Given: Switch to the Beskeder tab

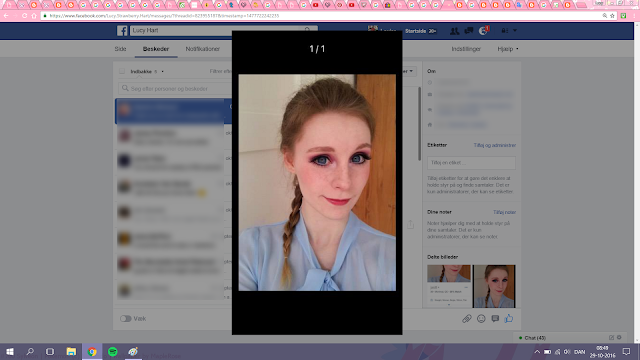Looking at the screenshot, I should [156, 49].
